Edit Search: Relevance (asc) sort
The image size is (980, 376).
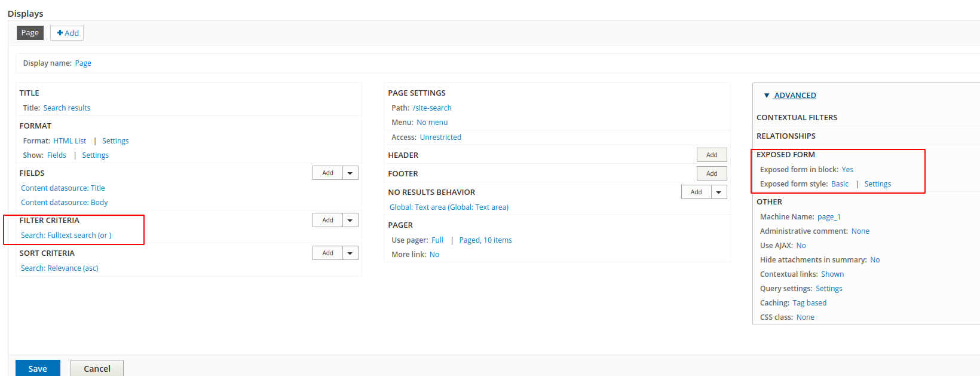coord(60,268)
